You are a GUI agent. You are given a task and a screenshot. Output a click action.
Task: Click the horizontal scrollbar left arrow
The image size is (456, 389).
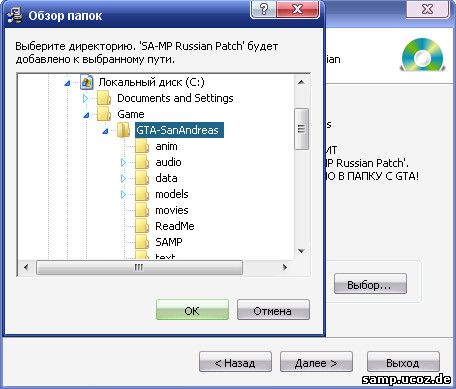tap(26, 267)
